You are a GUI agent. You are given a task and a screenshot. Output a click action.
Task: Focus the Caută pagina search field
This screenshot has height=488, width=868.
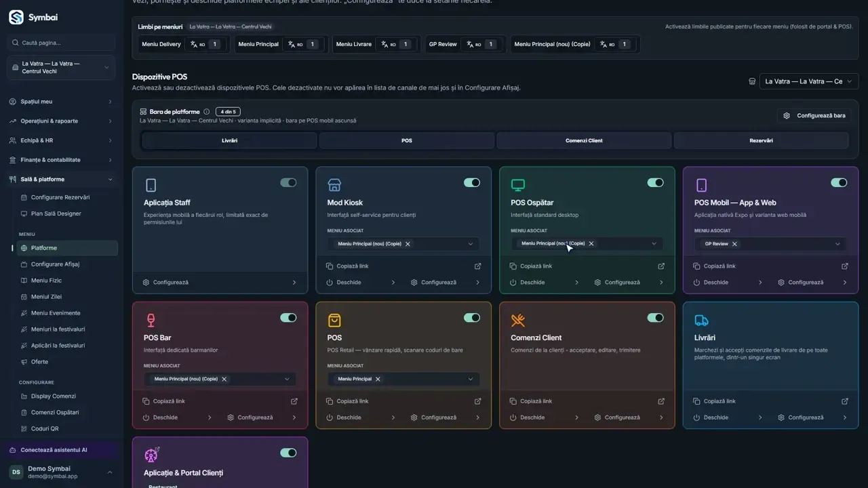61,43
